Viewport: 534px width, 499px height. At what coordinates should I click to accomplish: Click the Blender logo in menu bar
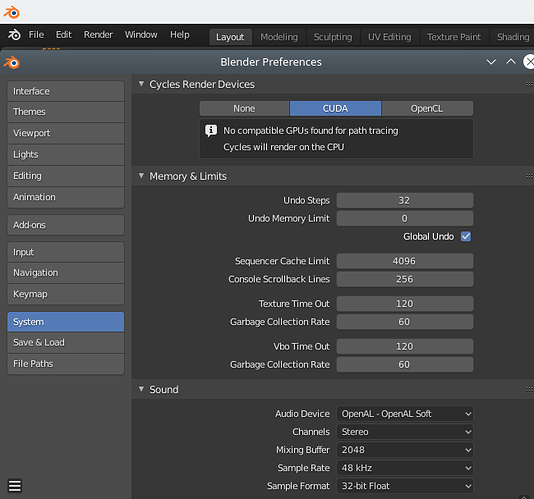tap(14, 35)
